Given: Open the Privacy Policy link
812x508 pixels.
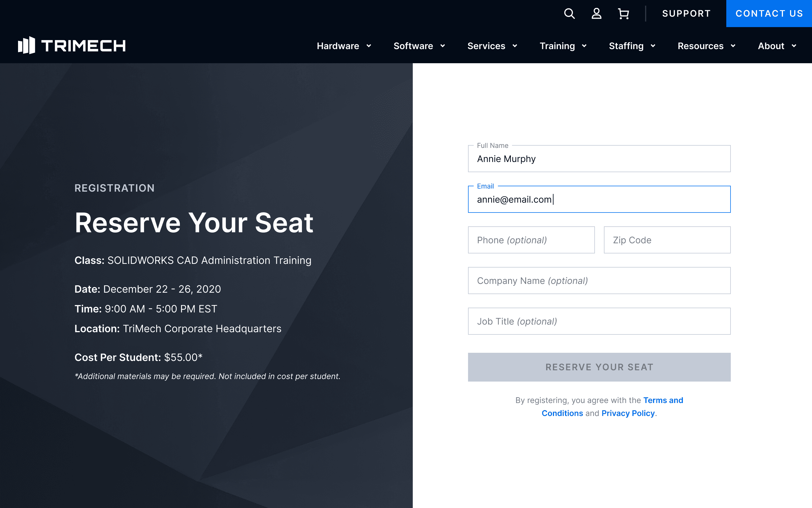Looking at the screenshot, I should pyautogui.click(x=628, y=413).
